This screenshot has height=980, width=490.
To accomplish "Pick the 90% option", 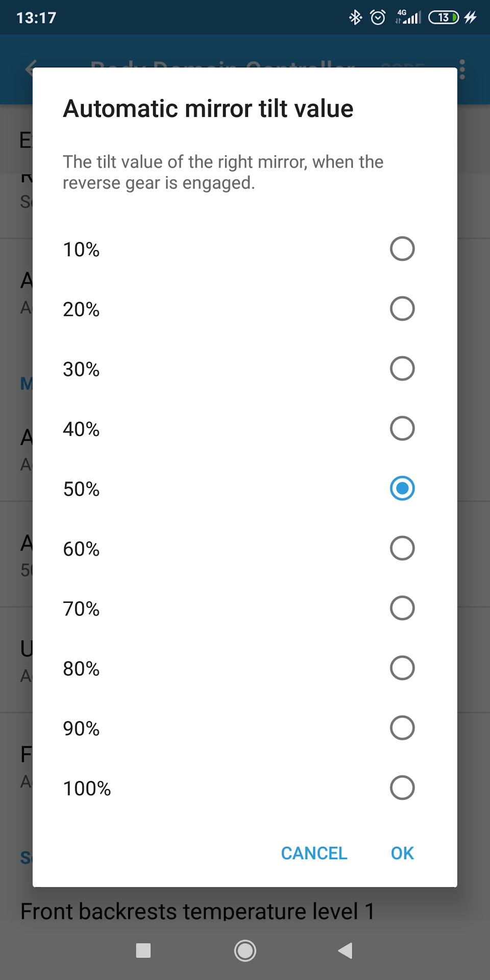I will (x=402, y=728).
